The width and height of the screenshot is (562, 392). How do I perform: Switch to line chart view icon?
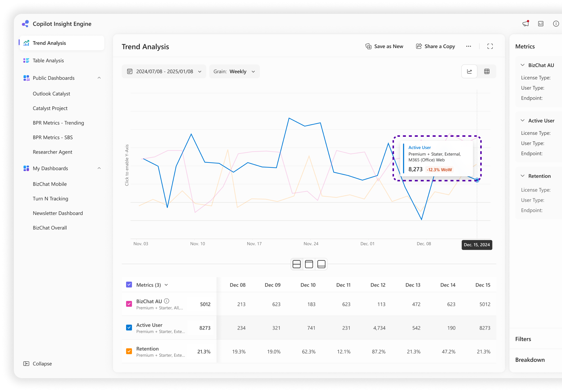point(469,72)
